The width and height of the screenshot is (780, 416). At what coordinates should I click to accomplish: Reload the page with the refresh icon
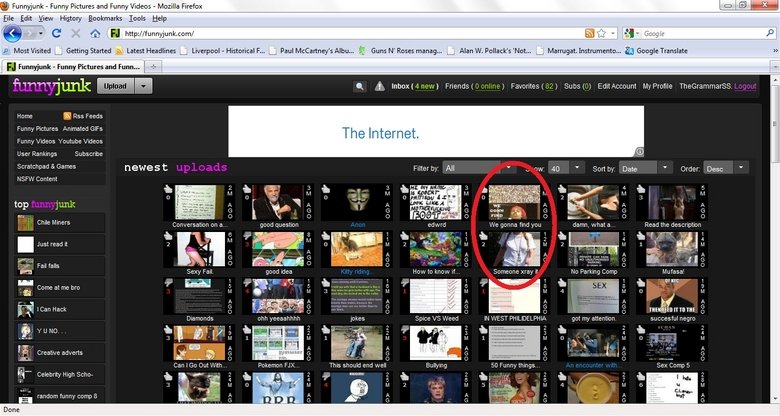tap(57, 33)
